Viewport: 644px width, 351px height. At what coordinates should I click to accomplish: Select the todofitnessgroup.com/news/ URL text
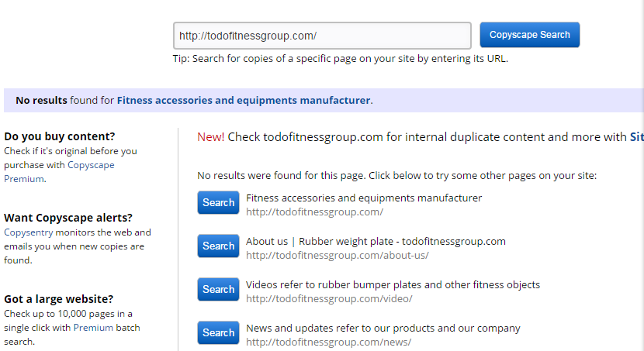click(x=328, y=342)
